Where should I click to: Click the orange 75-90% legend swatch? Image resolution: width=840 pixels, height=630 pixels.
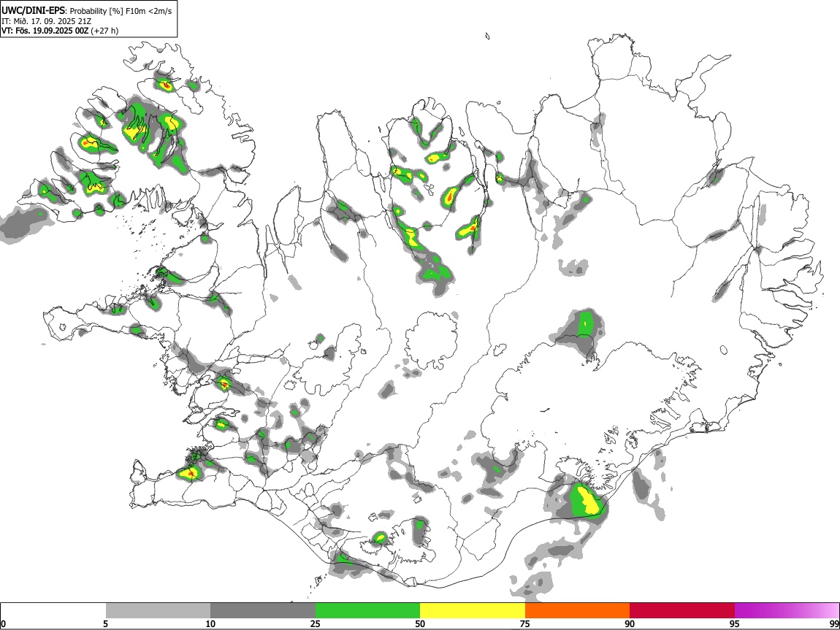pos(577,610)
